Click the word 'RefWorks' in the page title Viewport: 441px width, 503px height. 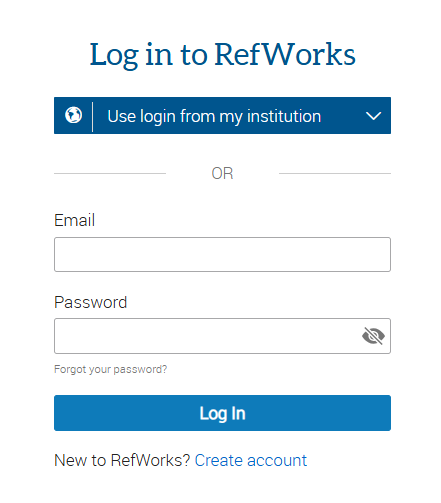[285, 54]
